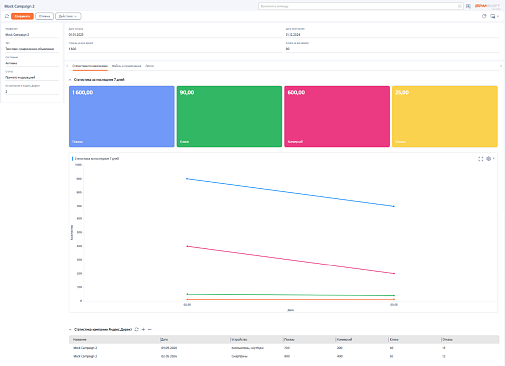505x366 pixels.
Task: Expand the chart to fullscreen
Action: click(480, 159)
